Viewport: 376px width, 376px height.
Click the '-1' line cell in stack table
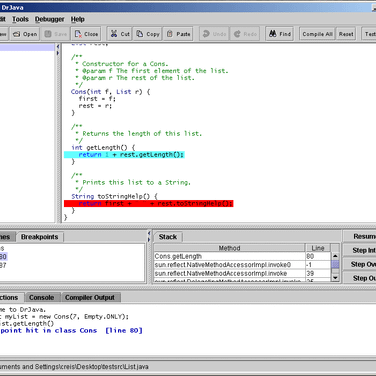[318, 265]
